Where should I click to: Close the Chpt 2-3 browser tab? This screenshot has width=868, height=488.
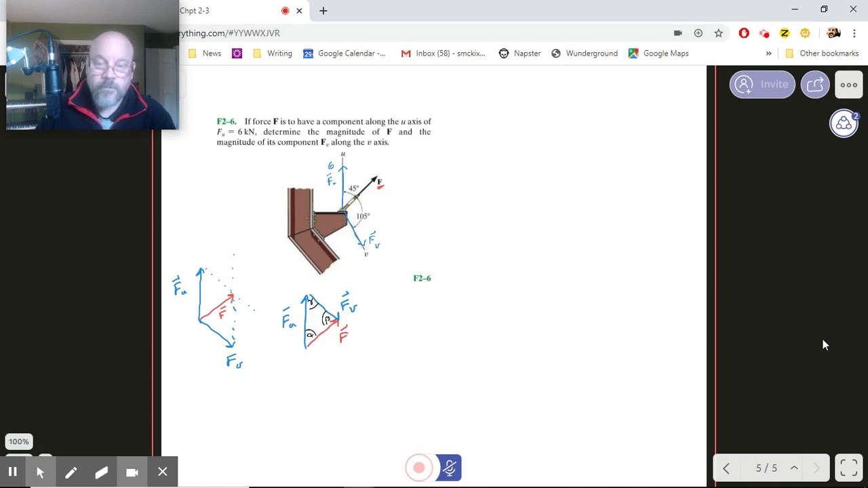coord(299,11)
